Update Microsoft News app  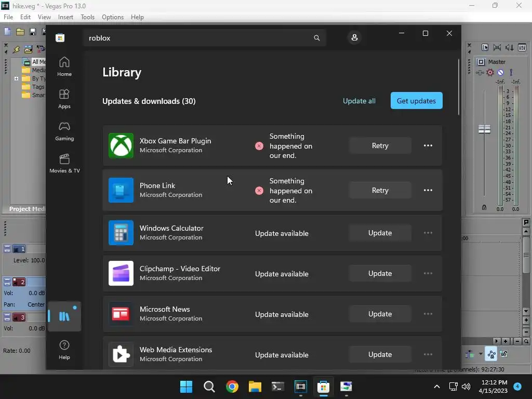[380, 314]
